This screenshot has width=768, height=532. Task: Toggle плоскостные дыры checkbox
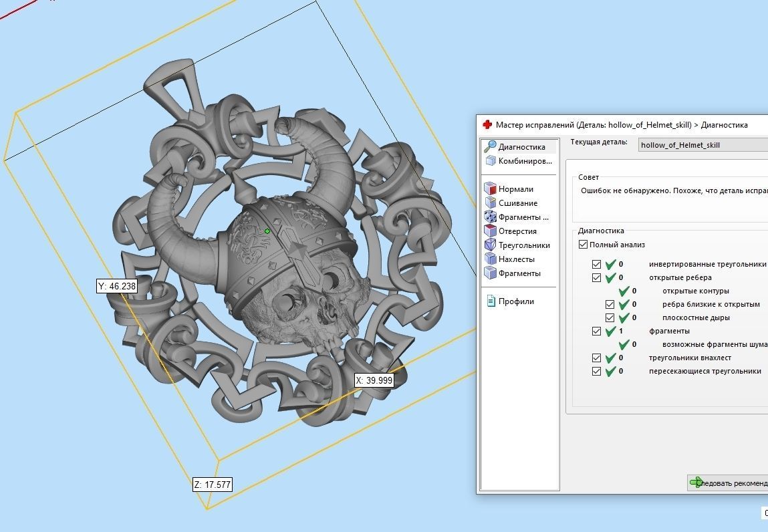click(x=610, y=317)
